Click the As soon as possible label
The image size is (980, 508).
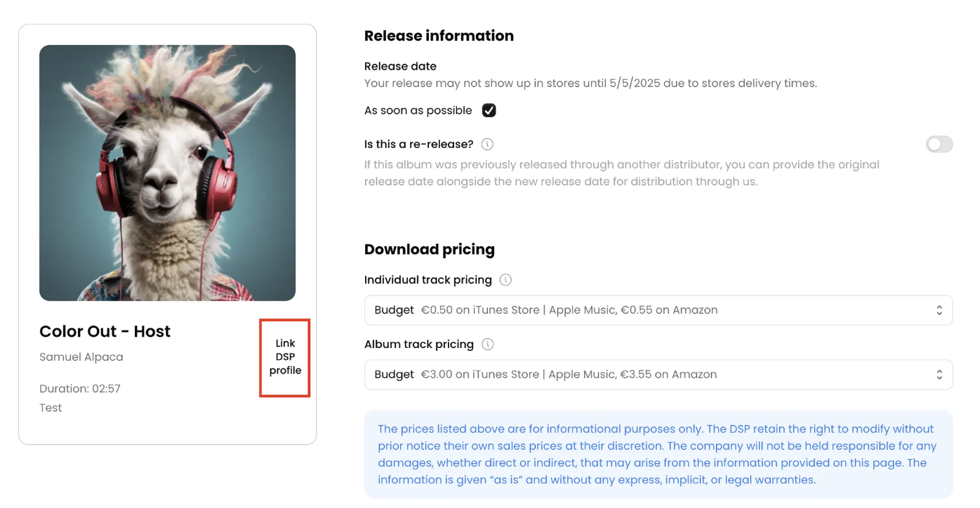pos(418,110)
